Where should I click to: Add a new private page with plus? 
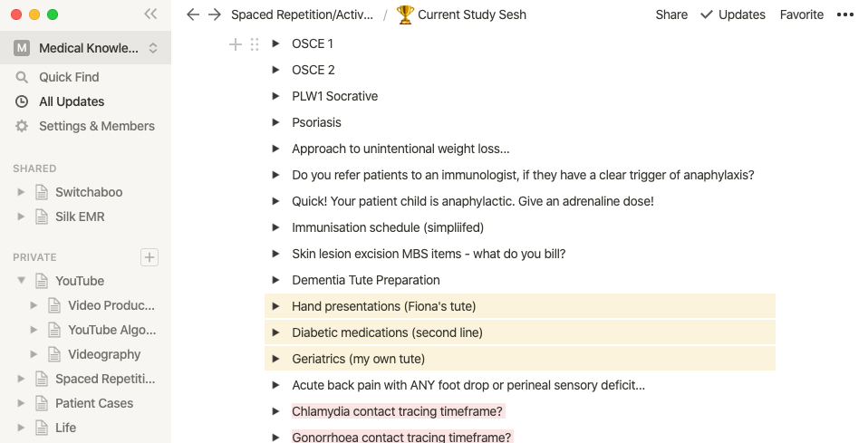pyautogui.click(x=149, y=257)
